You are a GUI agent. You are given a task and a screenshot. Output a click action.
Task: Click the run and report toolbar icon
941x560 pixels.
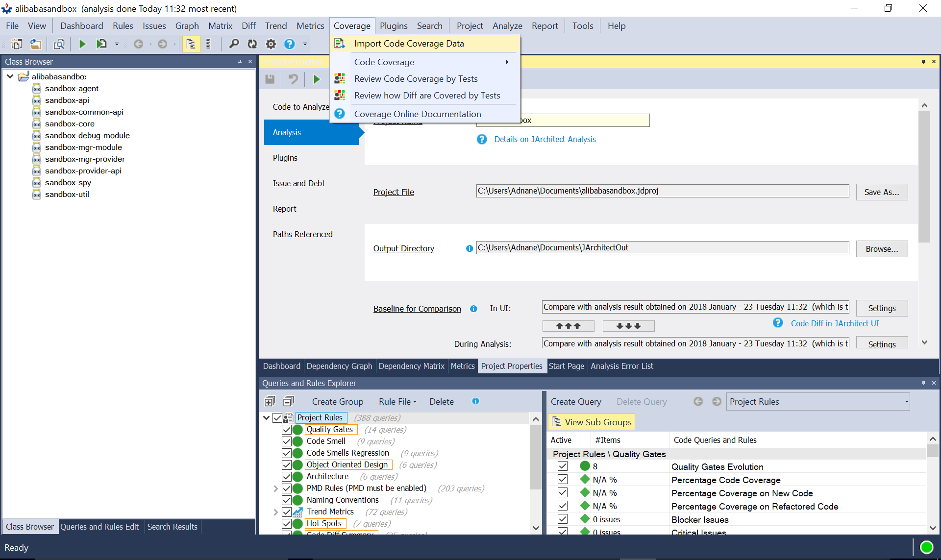(101, 44)
